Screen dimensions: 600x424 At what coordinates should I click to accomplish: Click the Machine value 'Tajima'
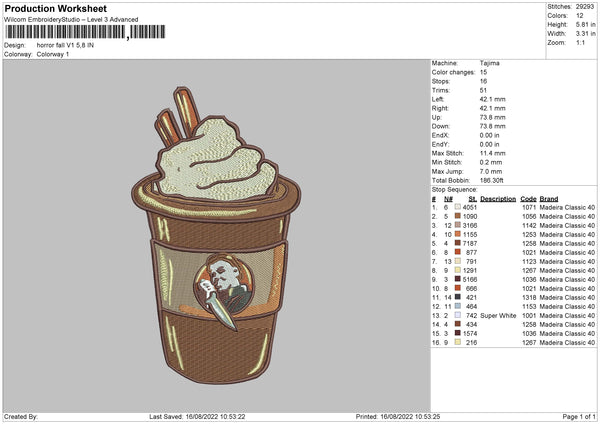[489, 63]
